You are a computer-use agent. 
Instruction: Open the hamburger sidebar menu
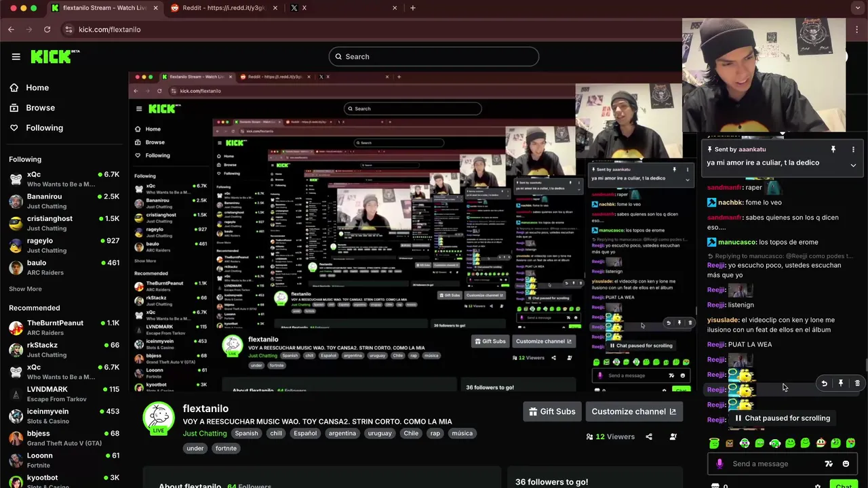pos(16,56)
